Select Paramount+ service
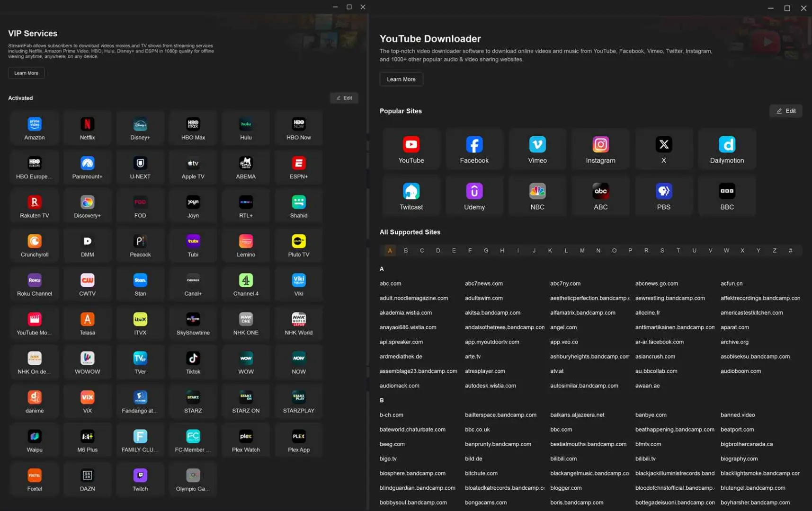812x511 pixels. point(87,167)
